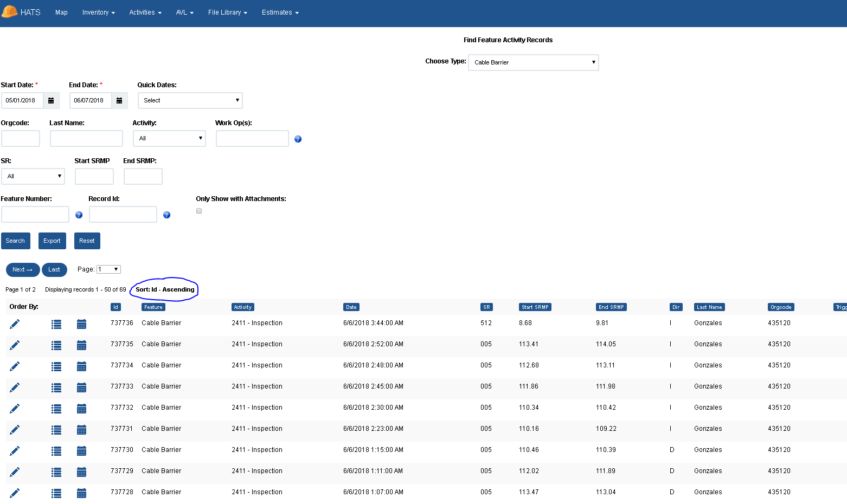Open the Quick Dates dropdown
Screen dimensions: 847x504
pos(190,100)
